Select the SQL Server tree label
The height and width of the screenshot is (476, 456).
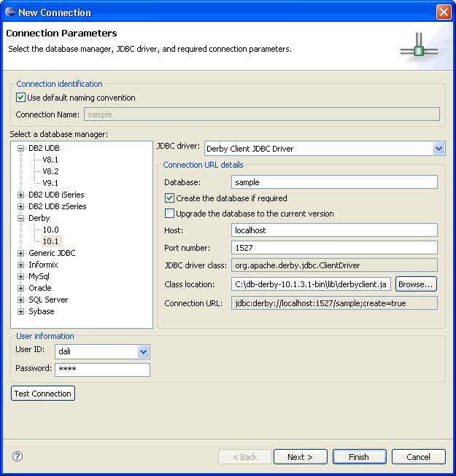[x=48, y=300]
